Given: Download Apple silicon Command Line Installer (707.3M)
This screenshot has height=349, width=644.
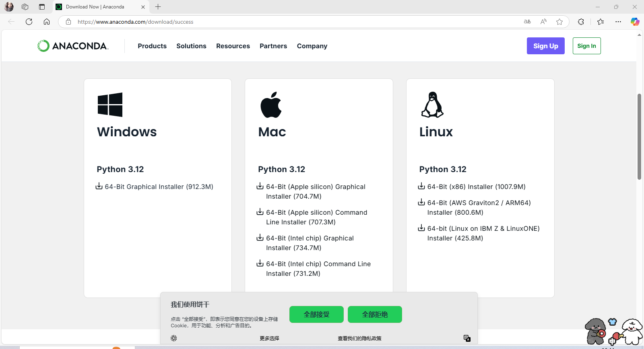Looking at the screenshot, I should coord(316,217).
